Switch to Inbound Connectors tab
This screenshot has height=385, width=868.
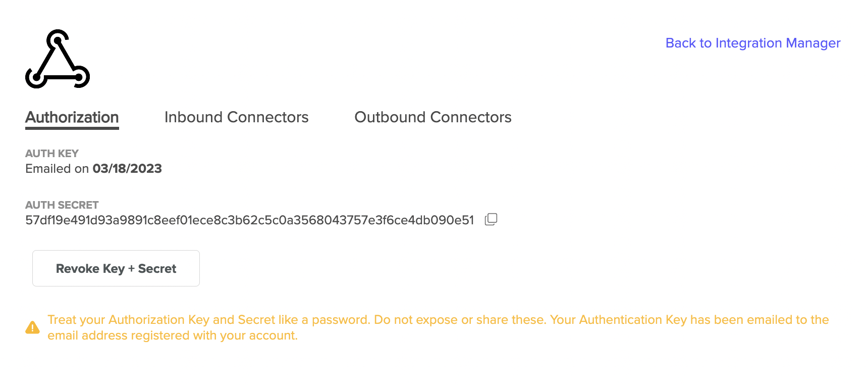[x=236, y=117]
